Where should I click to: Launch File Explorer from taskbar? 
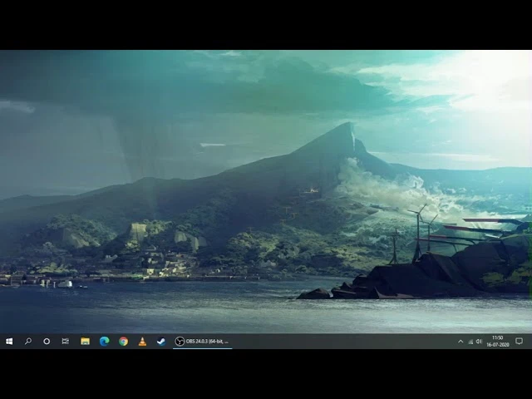[85, 342]
